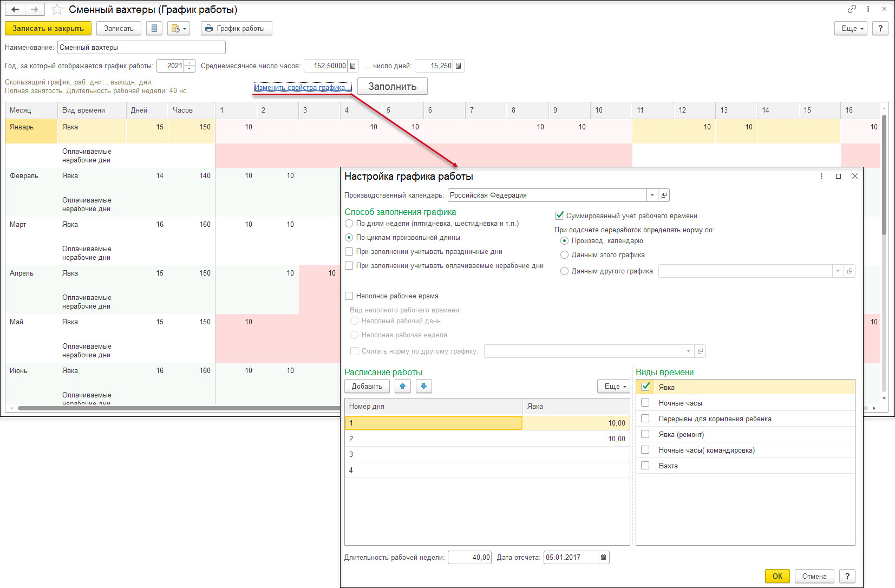Click the document list icon in toolbar
The height and width of the screenshot is (588, 895).
(x=154, y=28)
